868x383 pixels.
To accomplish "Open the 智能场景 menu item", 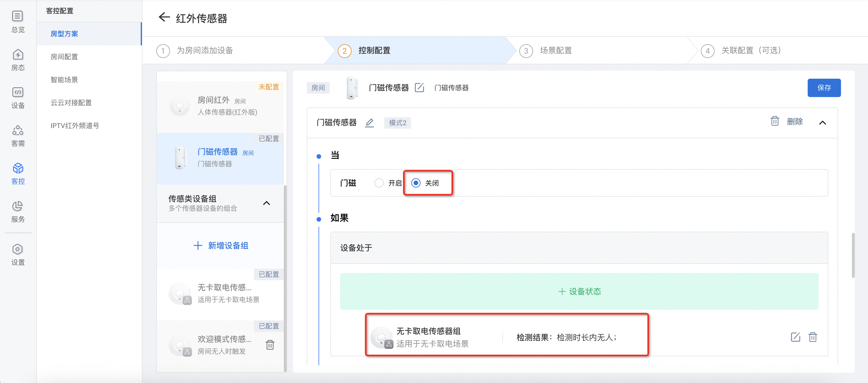I will [x=89, y=80].
